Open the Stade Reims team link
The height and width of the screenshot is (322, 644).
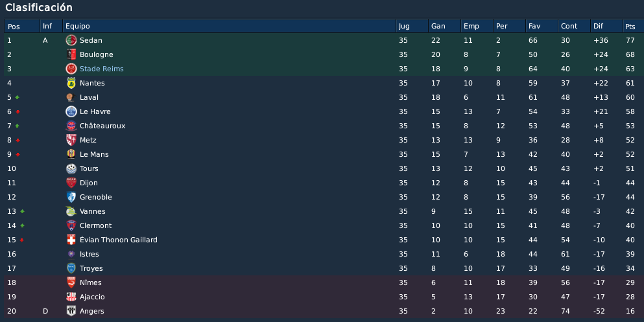click(x=101, y=69)
